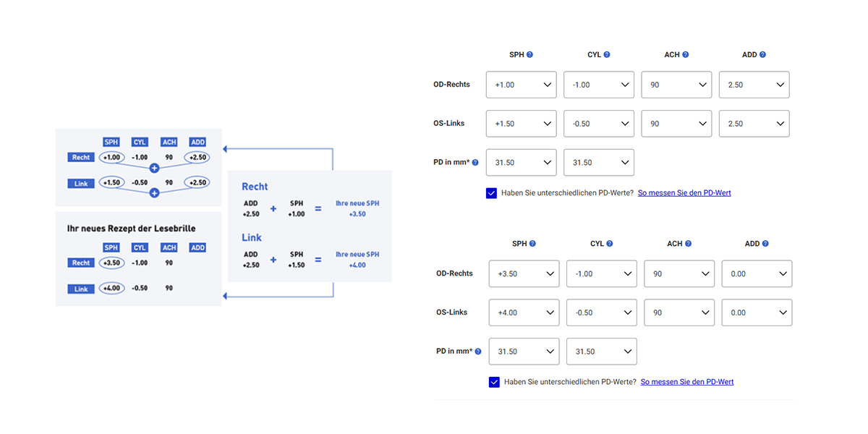The width and height of the screenshot is (868, 434).
Task: Open upper 'So messen Sie den PD-Wert' link
Action: point(684,193)
